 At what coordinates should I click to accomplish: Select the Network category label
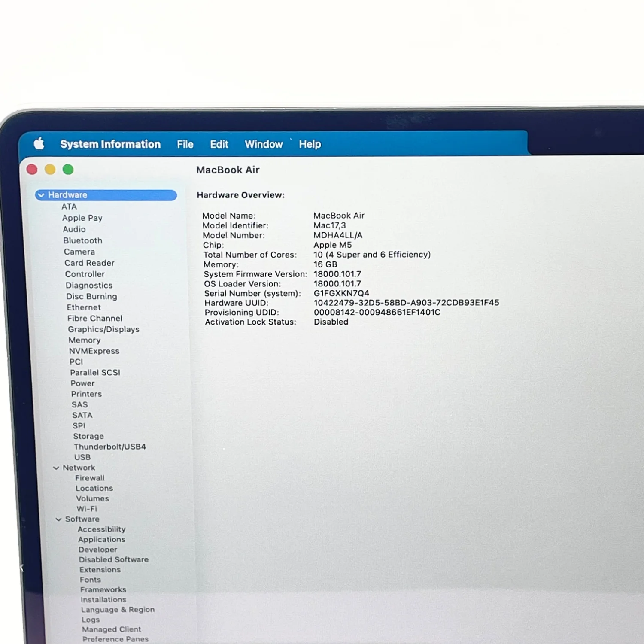[79, 468]
